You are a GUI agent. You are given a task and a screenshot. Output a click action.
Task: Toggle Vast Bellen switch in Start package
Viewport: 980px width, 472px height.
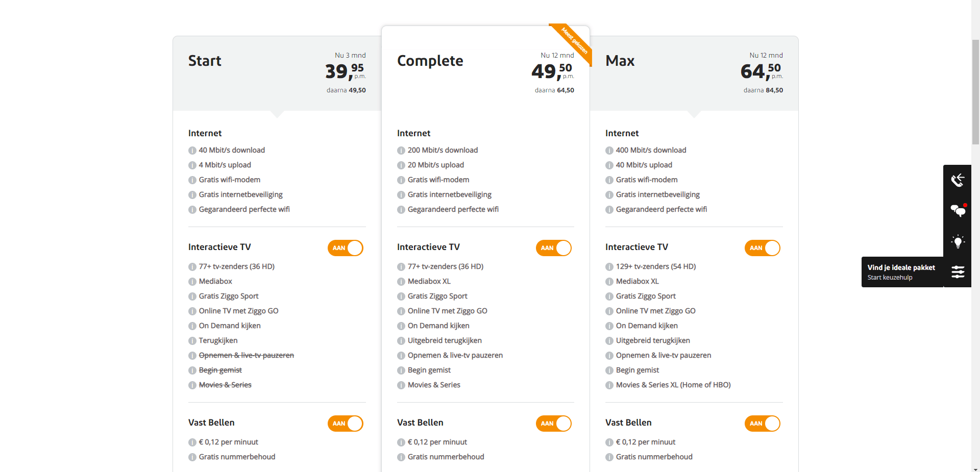click(x=346, y=424)
